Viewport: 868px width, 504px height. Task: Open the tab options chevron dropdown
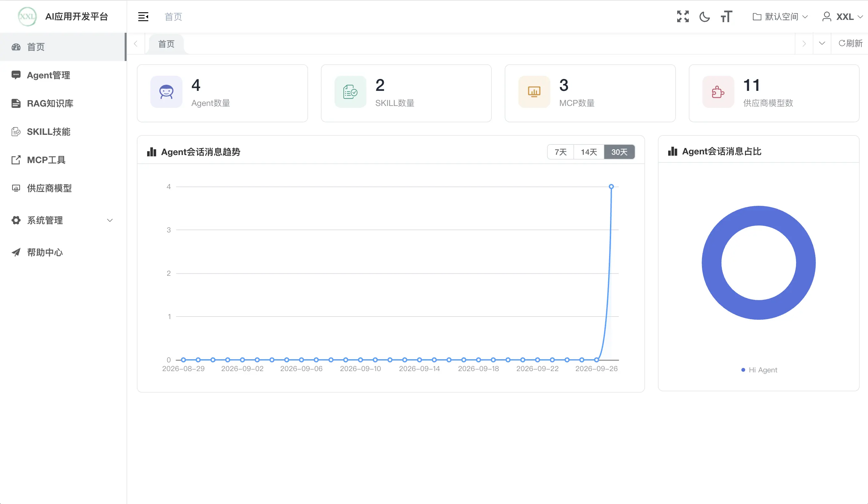click(x=822, y=43)
